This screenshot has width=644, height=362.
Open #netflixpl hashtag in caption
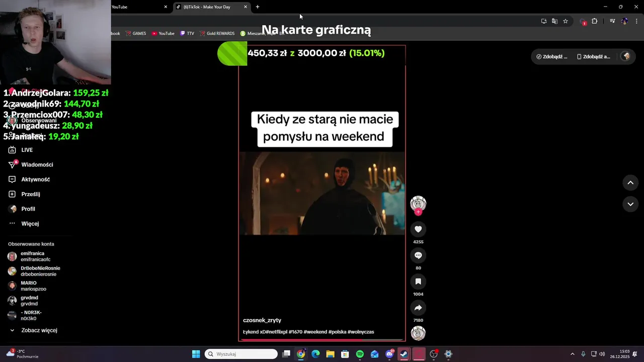277,332
